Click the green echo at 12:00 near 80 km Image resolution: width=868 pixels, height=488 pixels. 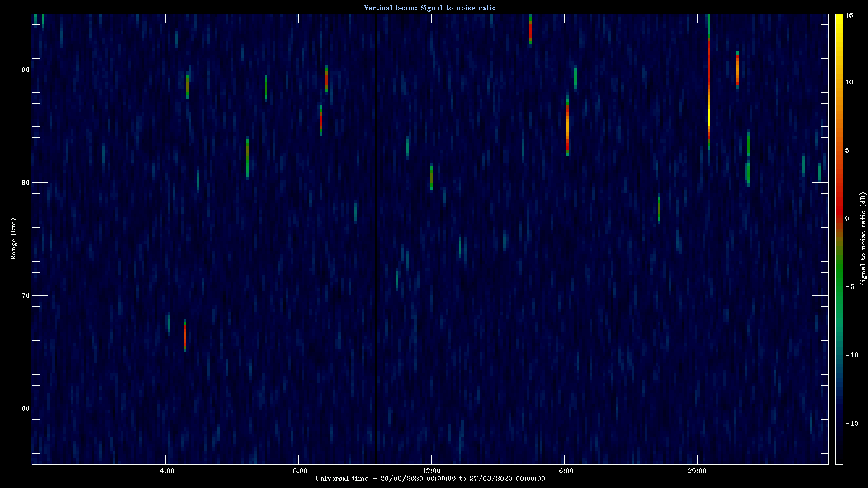(431, 177)
